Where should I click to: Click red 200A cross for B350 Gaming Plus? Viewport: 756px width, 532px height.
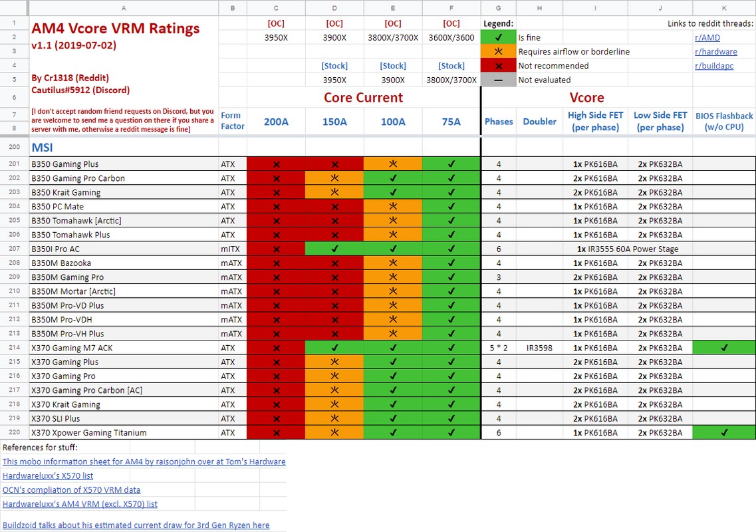276,164
